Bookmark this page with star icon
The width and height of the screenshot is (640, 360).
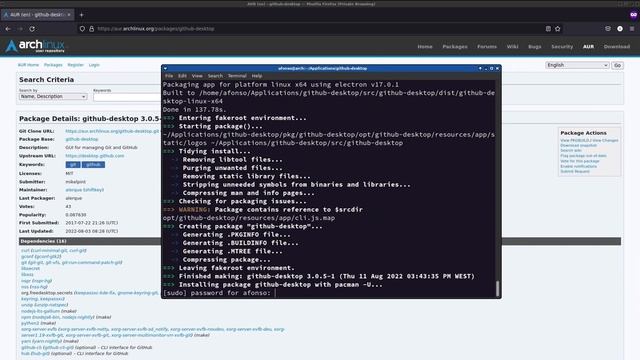point(558,29)
